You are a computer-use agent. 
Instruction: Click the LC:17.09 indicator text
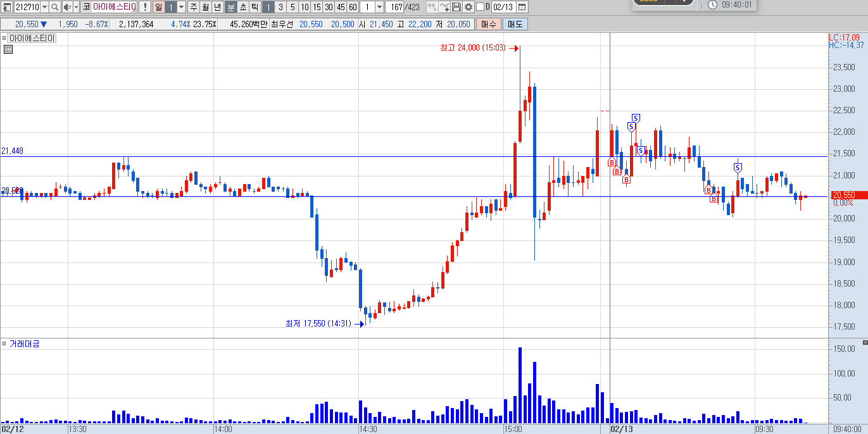pyautogui.click(x=845, y=37)
